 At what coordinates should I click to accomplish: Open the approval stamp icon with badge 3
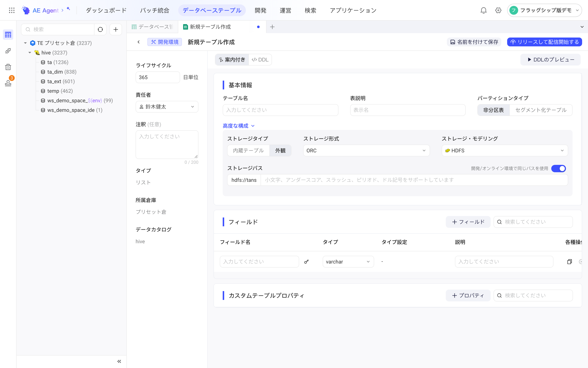tap(8, 83)
